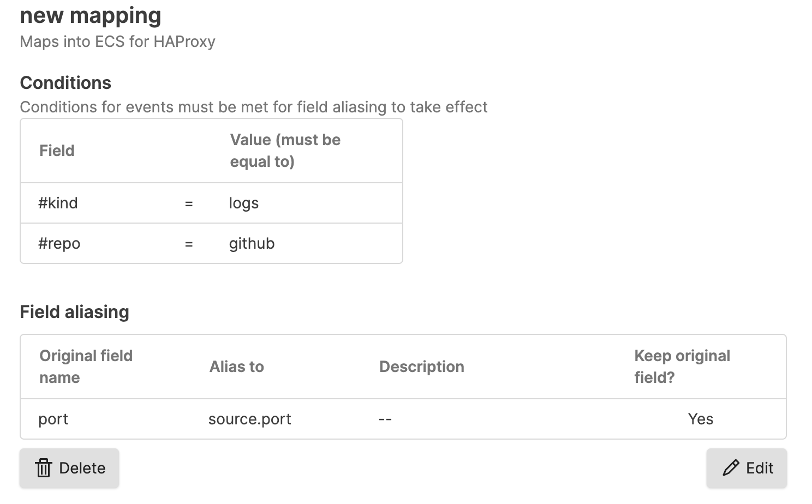The height and width of the screenshot is (504, 812).
Task: Select the mapping title 'new mapping'
Action: tap(90, 15)
